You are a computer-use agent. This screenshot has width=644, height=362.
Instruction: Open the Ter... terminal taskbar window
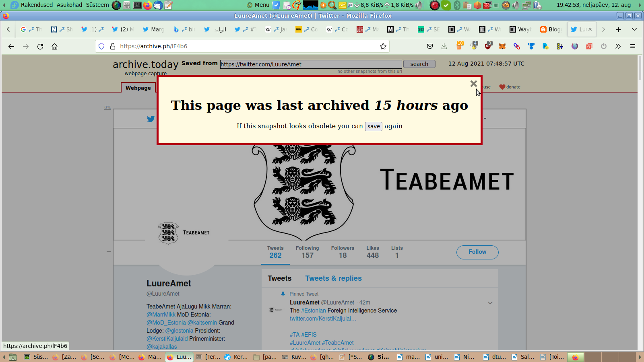click(208, 357)
